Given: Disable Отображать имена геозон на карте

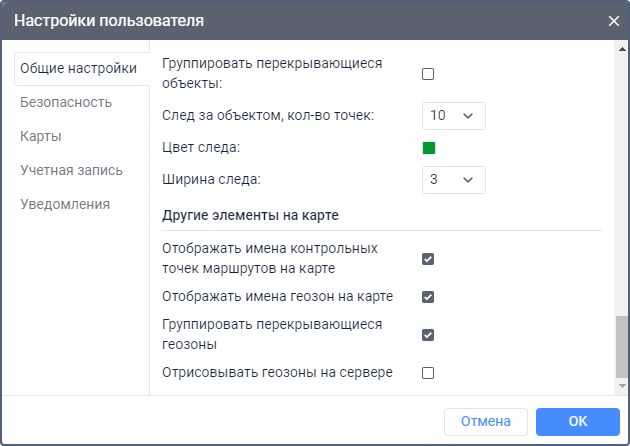Looking at the screenshot, I should click(x=428, y=297).
